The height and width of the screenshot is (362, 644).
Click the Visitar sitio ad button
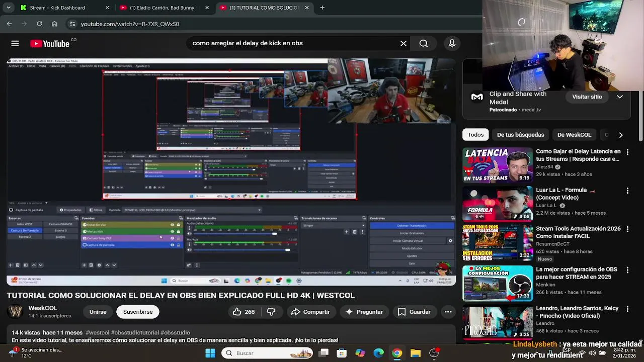587,97
